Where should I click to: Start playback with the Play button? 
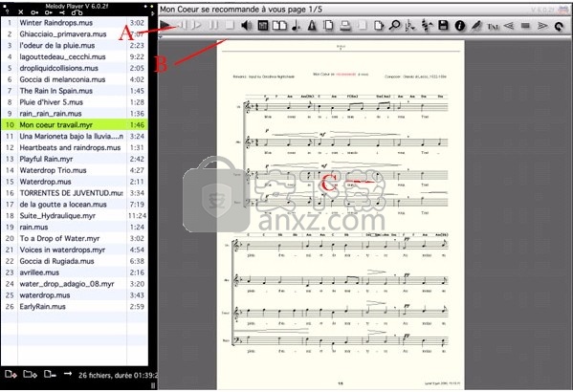(x=165, y=25)
